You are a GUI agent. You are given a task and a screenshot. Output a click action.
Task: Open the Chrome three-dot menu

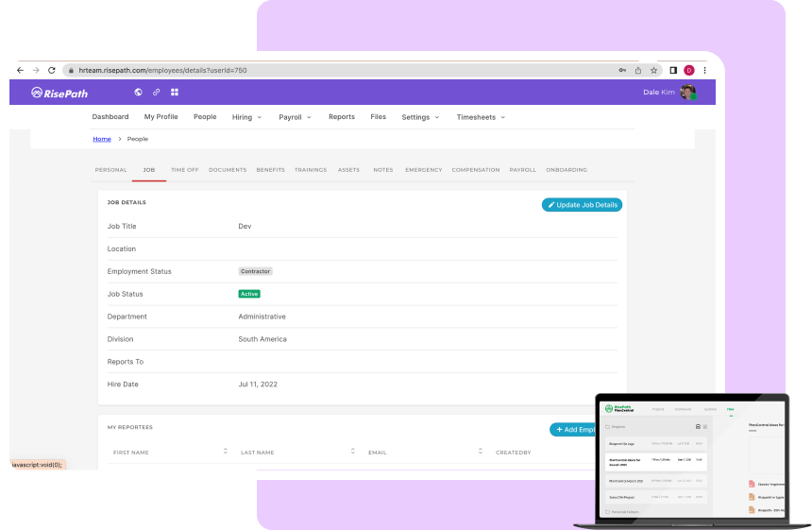706,70
